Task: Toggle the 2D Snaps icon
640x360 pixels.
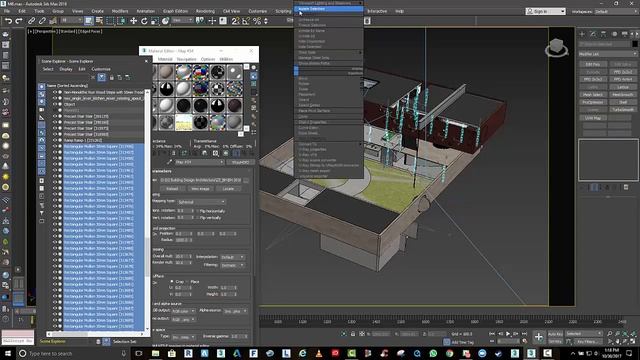Action: point(236,21)
